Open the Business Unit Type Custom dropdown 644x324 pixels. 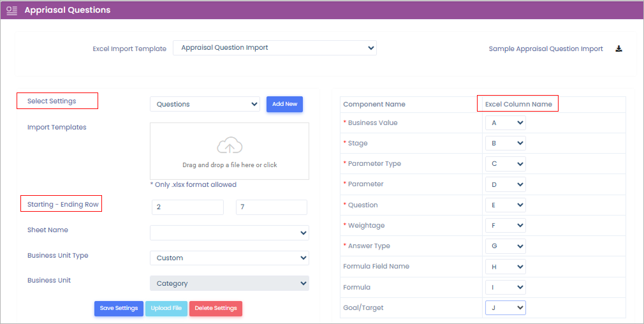229,258
